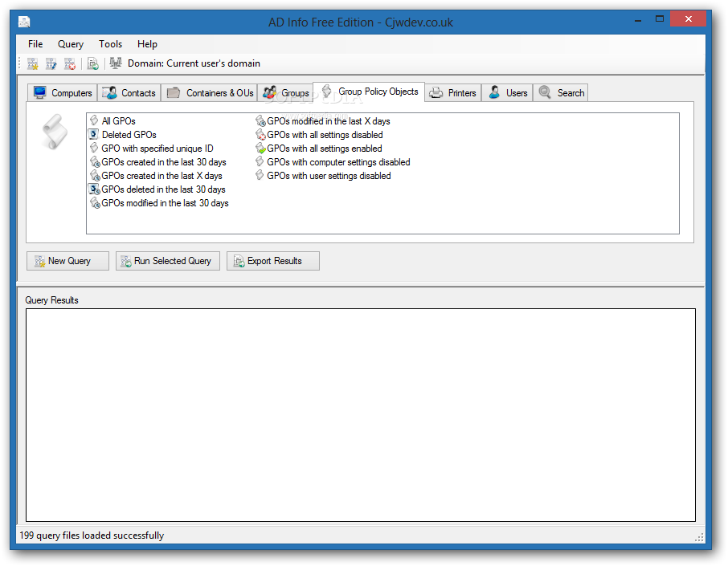Switch to the Computers tab
Image resolution: width=728 pixels, height=566 pixels.
click(x=62, y=93)
